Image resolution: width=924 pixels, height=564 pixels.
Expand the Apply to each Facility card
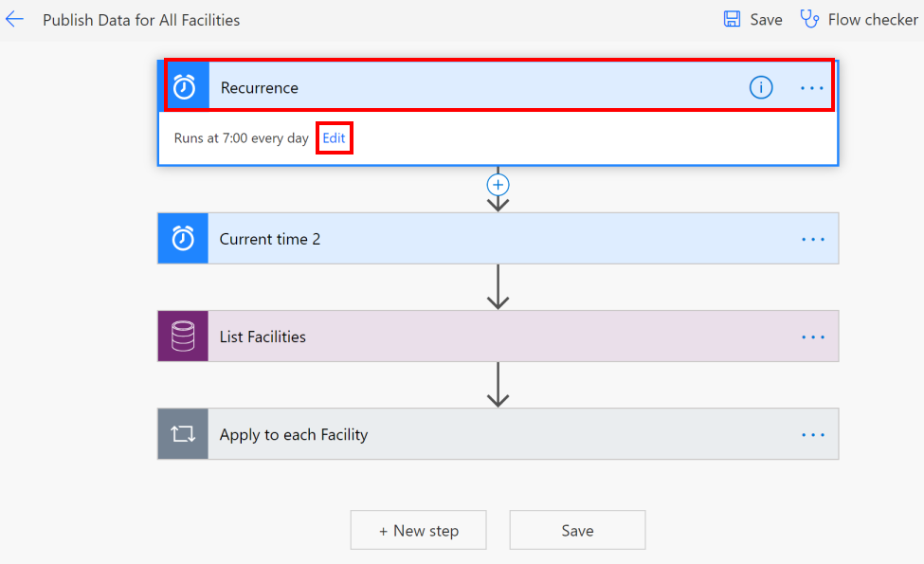coord(498,434)
